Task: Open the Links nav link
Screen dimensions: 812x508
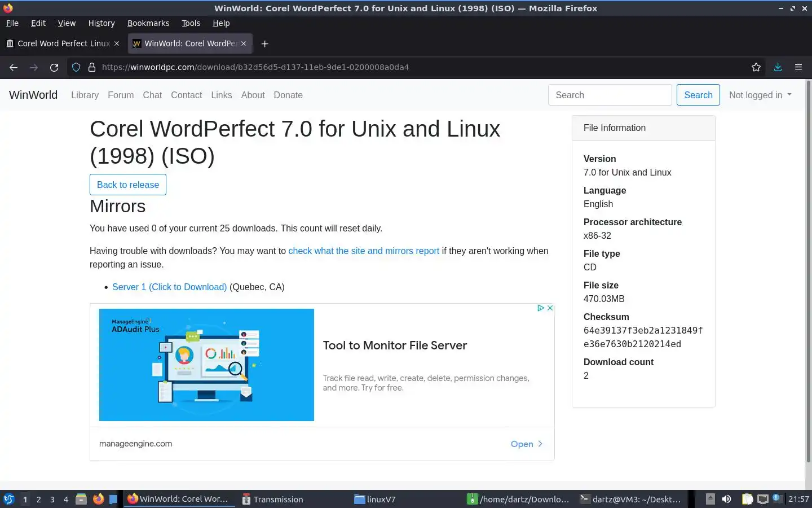Action: [x=221, y=95]
